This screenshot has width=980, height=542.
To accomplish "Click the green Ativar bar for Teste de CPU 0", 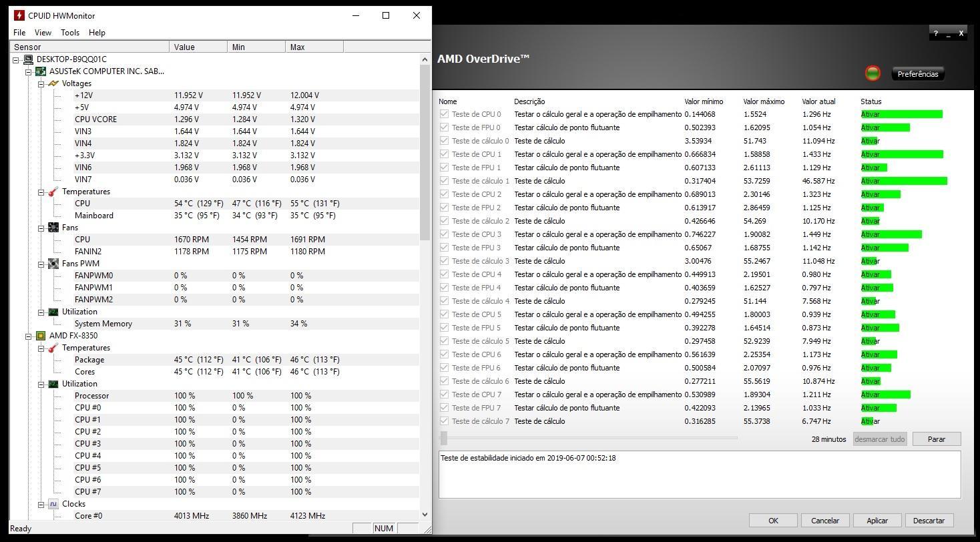I will tap(902, 114).
